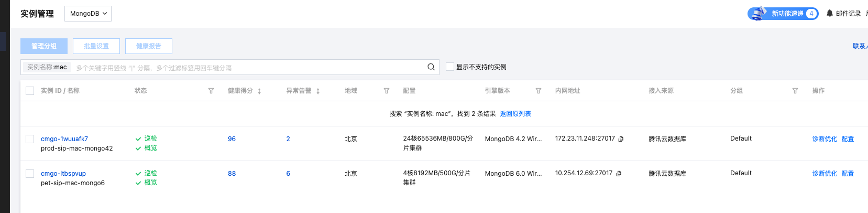868x213 pixels.
Task: Click the 接入来源 column header
Action: (661, 91)
